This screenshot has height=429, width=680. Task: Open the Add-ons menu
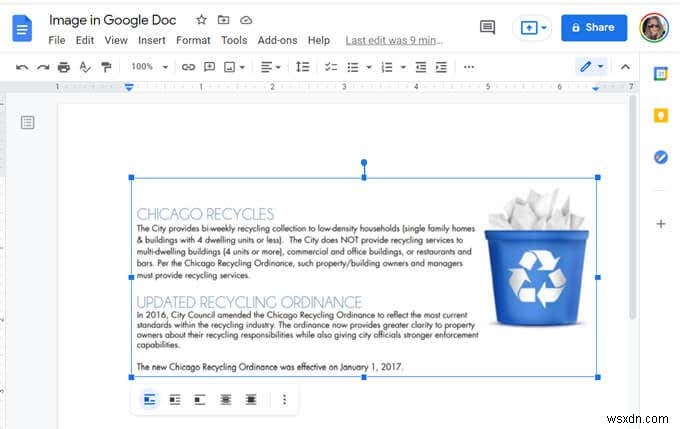click(x=278, y=40)
